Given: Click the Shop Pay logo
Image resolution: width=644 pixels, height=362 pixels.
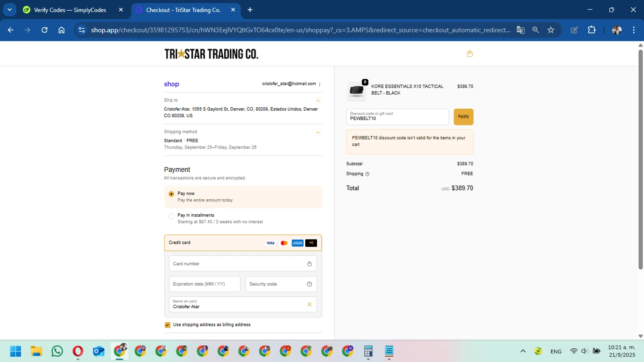Looking at the screenshot, I should [x=171, y=84].
